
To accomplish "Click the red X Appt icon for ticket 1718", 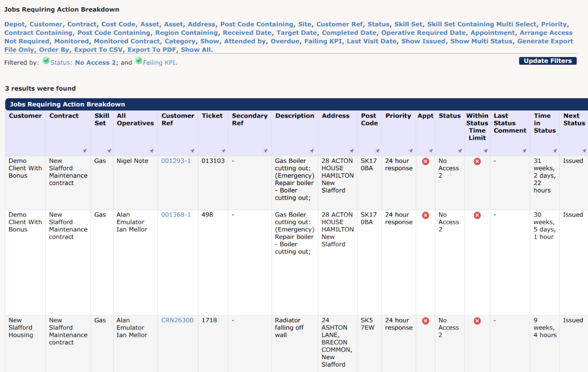I will tap(426, 321).
